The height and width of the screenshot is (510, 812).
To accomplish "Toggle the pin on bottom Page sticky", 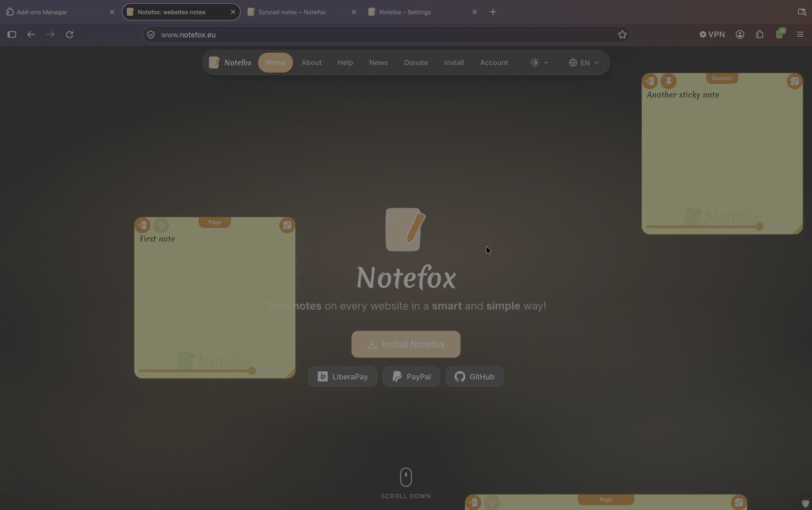I will pyautogui.click(x=492, y=502).
